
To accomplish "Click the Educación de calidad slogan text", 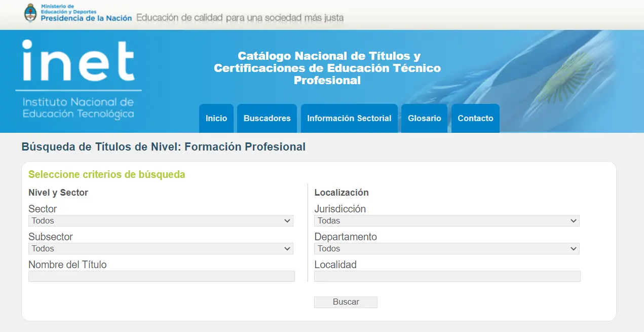I will point(240,18).
